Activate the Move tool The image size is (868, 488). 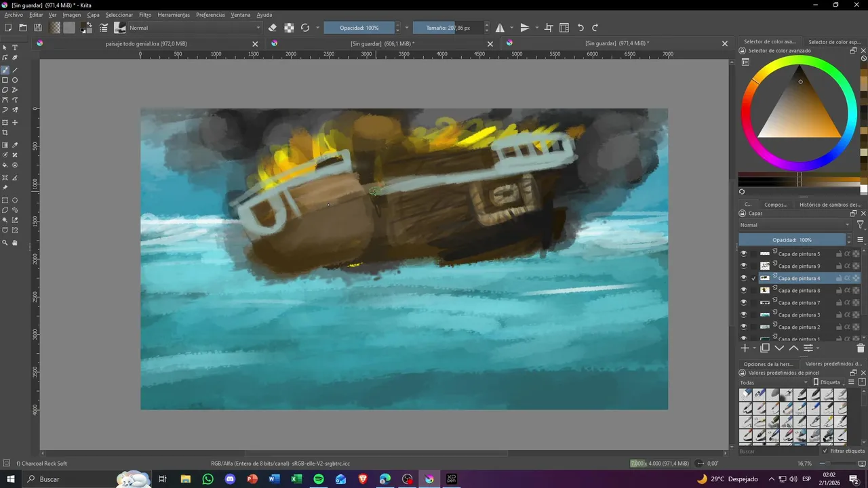[15, 123]
